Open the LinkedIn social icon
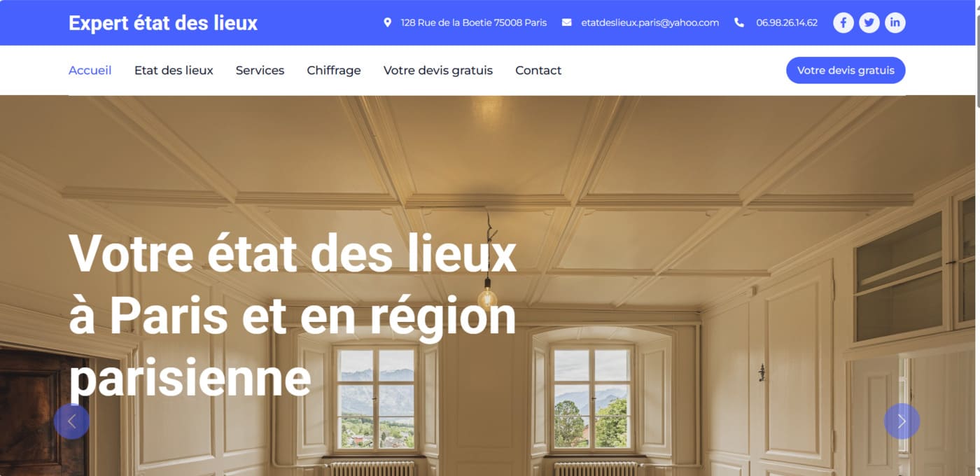980x476 pixels. click(x=895, y=22)
